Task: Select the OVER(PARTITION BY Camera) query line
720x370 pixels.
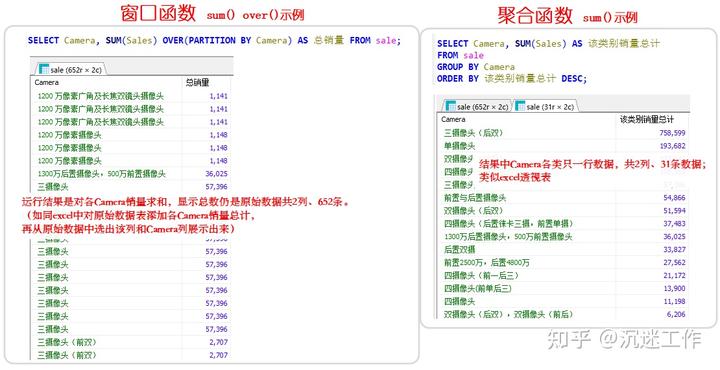Action: tap(214, 40)
